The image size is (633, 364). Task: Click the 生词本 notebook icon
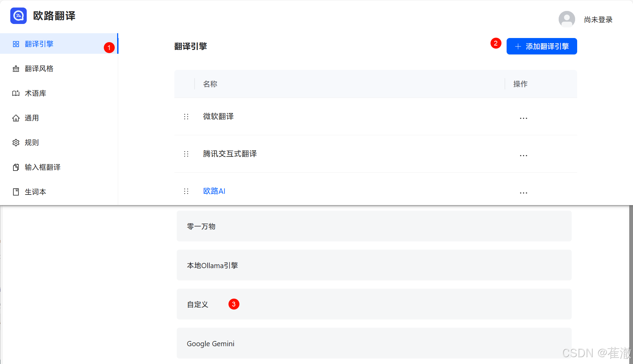click(16, 192)
